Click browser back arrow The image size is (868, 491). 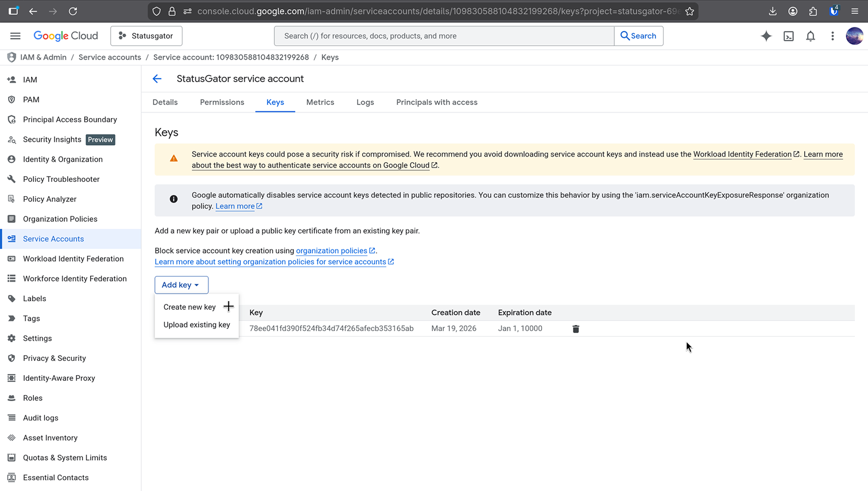click(33, 11)
